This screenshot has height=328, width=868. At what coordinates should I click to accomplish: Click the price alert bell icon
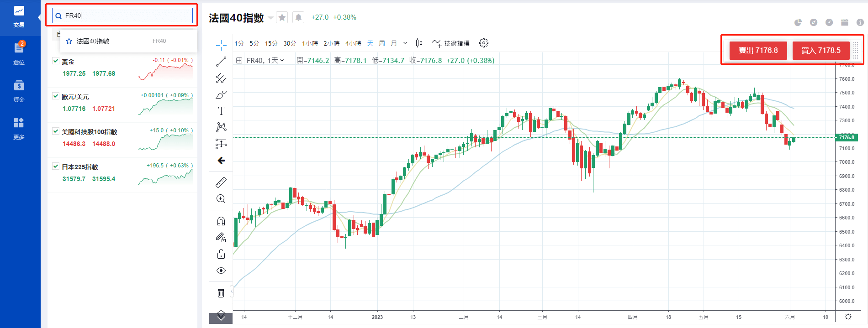click(298, 17)
